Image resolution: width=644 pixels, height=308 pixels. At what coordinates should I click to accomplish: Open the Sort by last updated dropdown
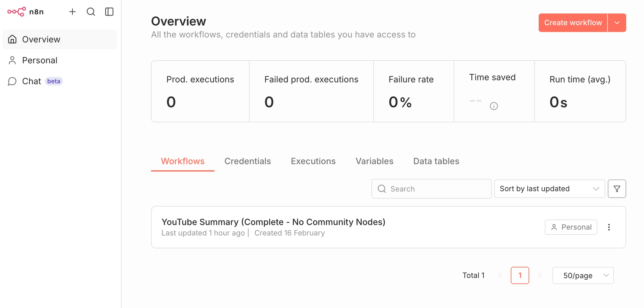549,189
